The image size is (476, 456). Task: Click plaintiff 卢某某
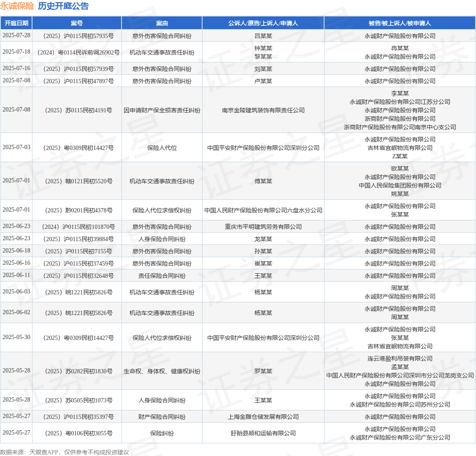pos(263,81)
